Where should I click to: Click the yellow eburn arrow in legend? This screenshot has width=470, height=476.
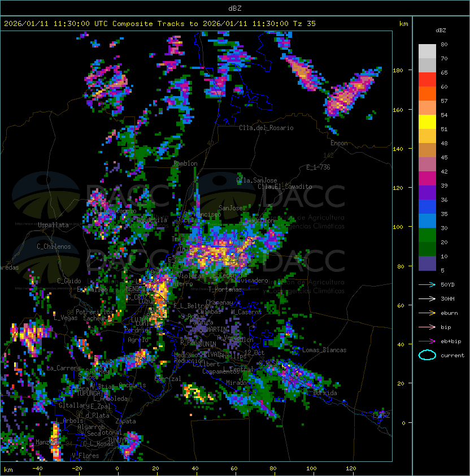point(427,313)
